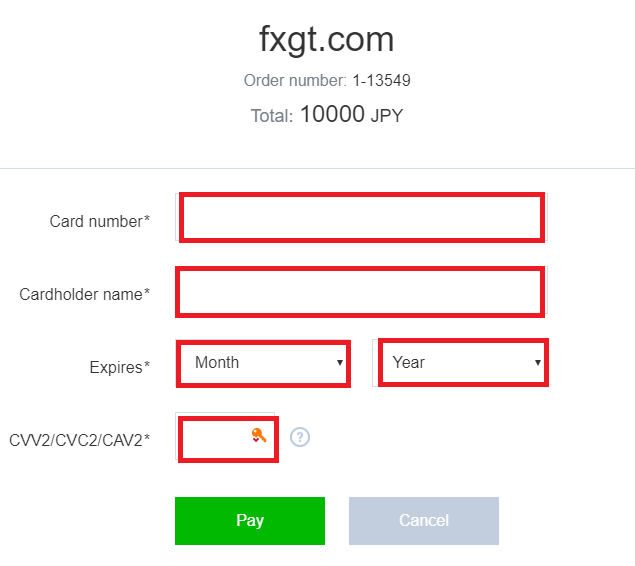Screen dimensions: 635x566
Task: Click the key icon in CVV field
Action: point(259,435)
